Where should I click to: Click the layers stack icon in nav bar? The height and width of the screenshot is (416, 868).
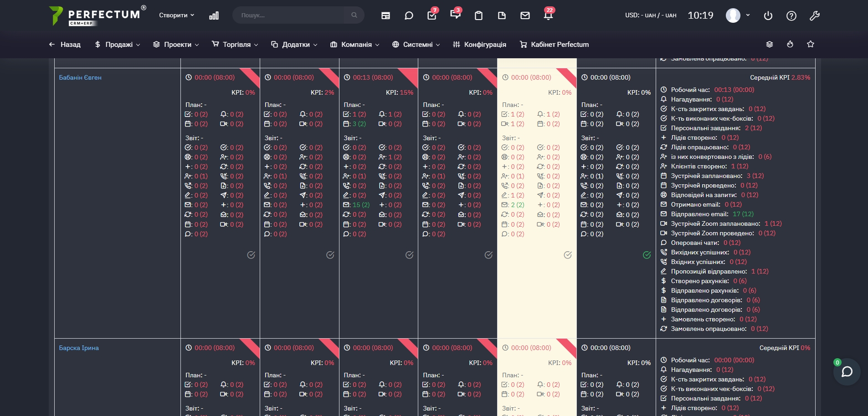tap(770, 44)
